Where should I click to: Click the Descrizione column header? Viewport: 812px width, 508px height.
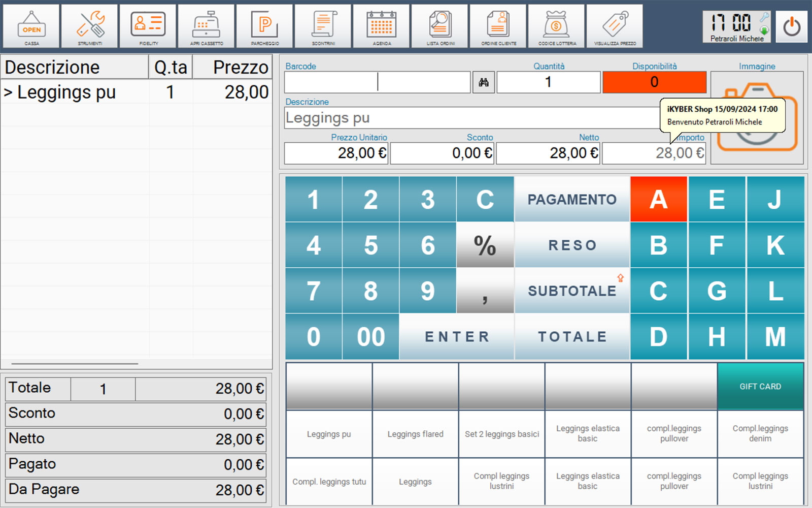point(75,67)
